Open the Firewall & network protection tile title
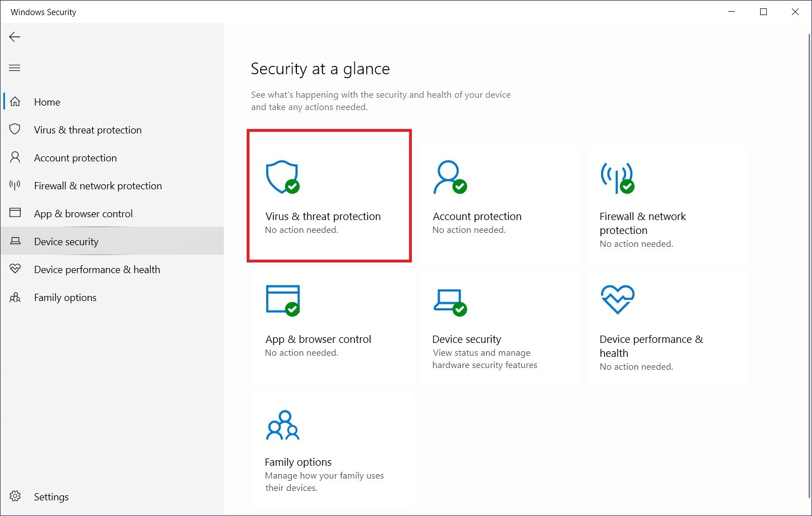Image resolution: width=812 pixels, height=516 pixels. click(x=643, y=223)
